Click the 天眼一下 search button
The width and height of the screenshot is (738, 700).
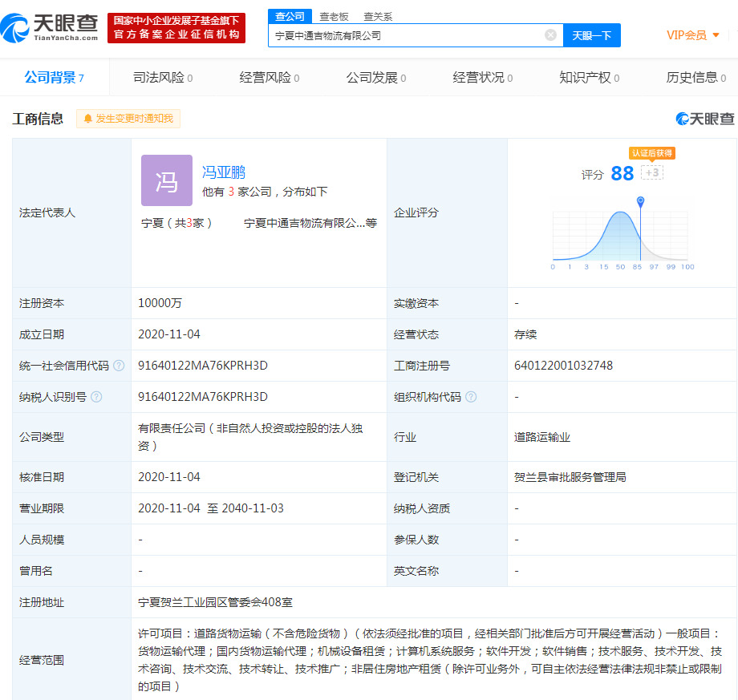click(592, 35)
